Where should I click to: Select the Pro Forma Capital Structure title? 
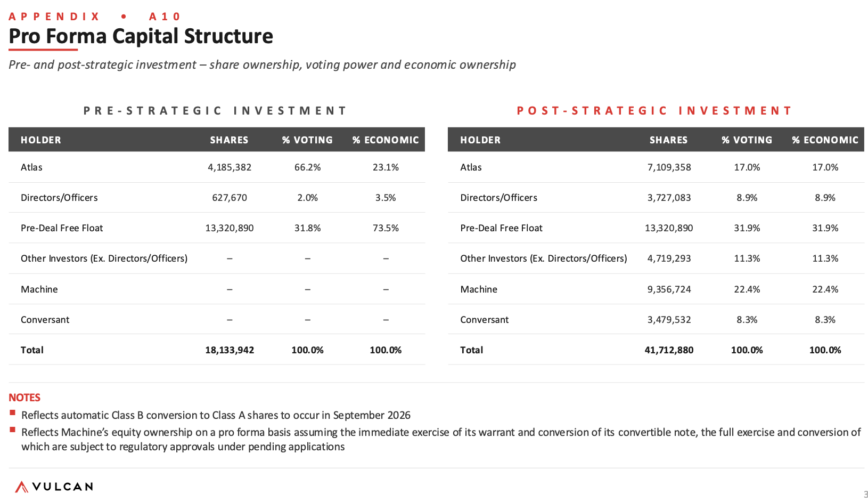click(x=141, y=36)
